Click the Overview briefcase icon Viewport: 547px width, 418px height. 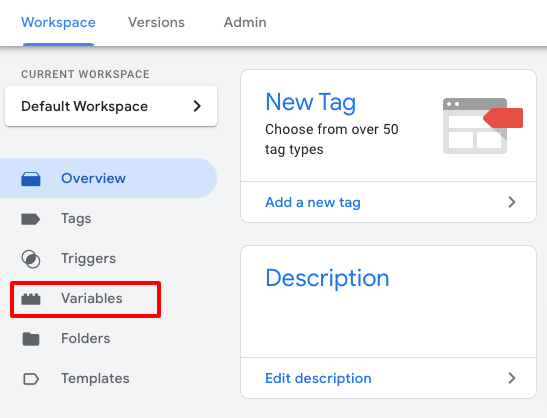coord(31,179)
